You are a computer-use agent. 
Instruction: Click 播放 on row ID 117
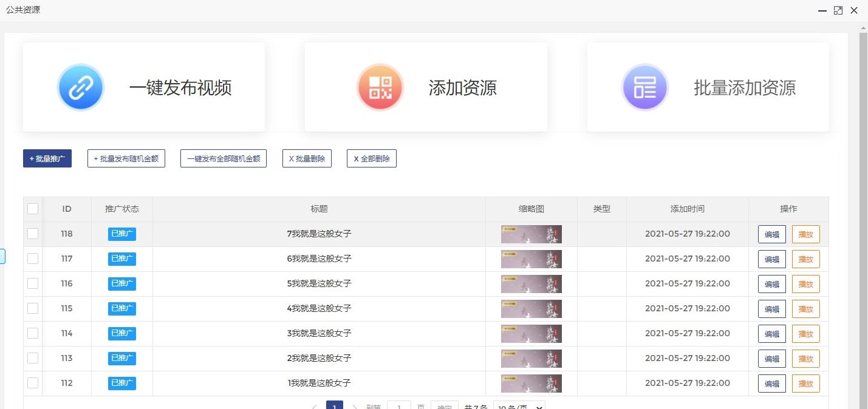point(806,259)
